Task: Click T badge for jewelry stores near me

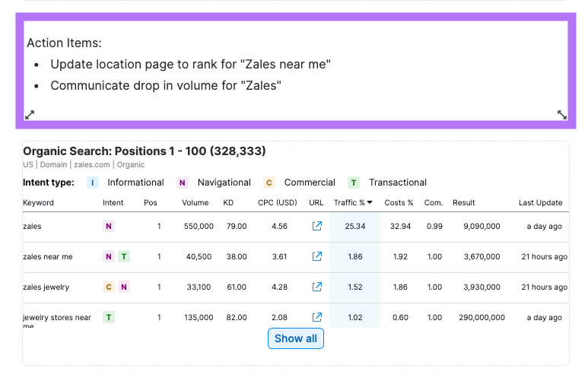Action: 109,317
